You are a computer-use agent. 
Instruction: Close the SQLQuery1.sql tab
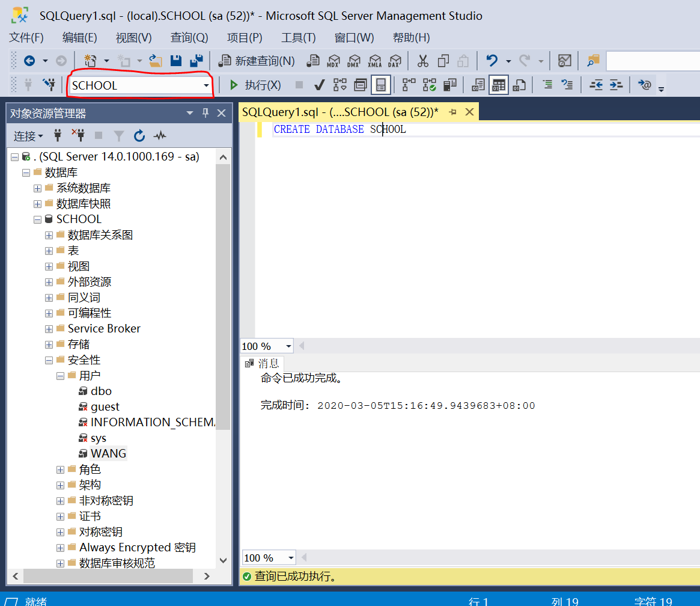pyautogui.click(x=469, y=112)
